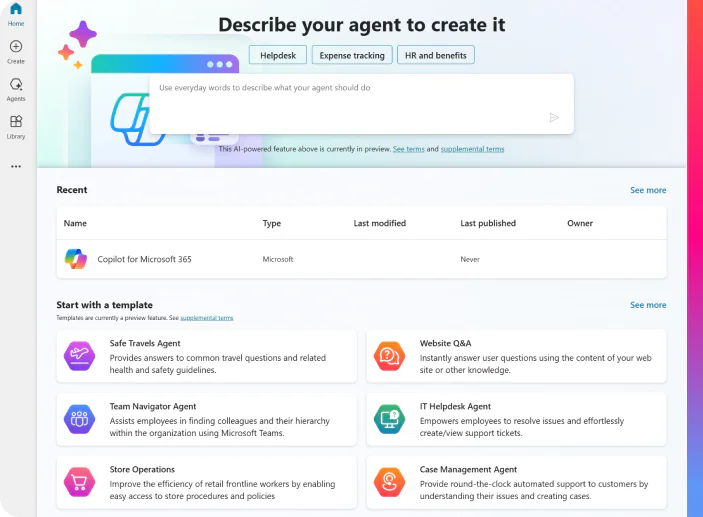Click the Type column header
The image size is (703, 517).
point(272,223)
